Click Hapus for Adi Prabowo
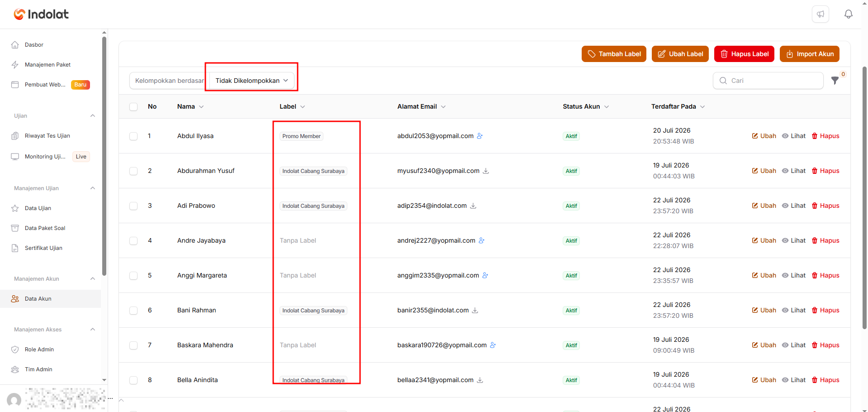 tap(825, 206)
